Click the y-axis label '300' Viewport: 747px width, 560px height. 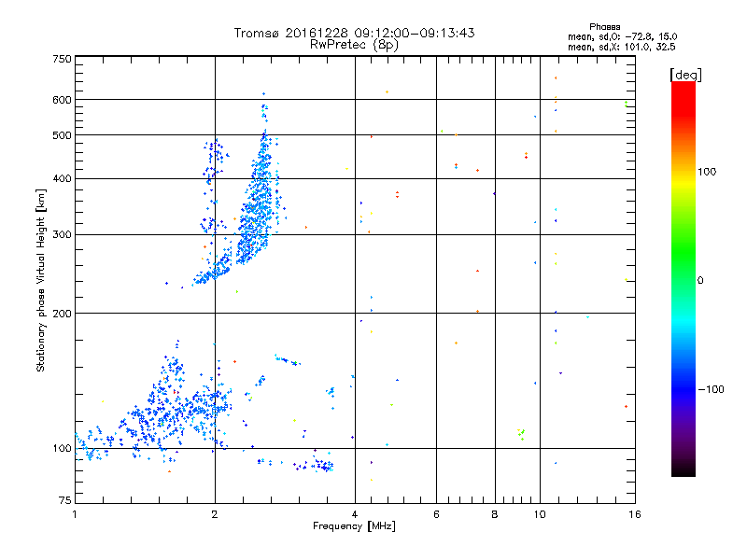pos(63,234)
